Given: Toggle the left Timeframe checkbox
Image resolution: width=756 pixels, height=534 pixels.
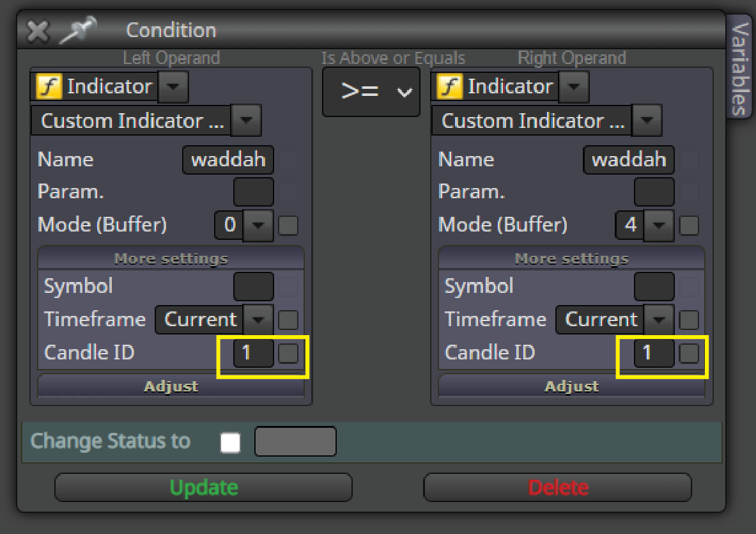Looking at the screenshot, I should (x=288, y=320).
